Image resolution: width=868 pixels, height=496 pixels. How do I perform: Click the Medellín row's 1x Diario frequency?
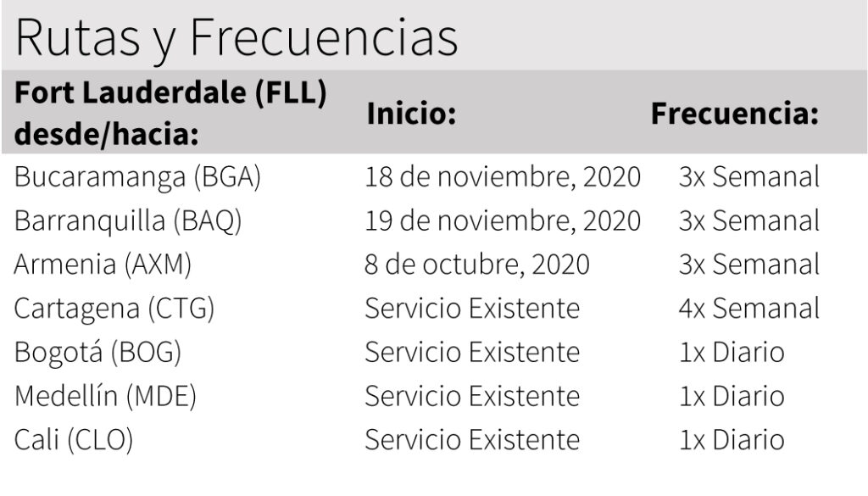731,396
